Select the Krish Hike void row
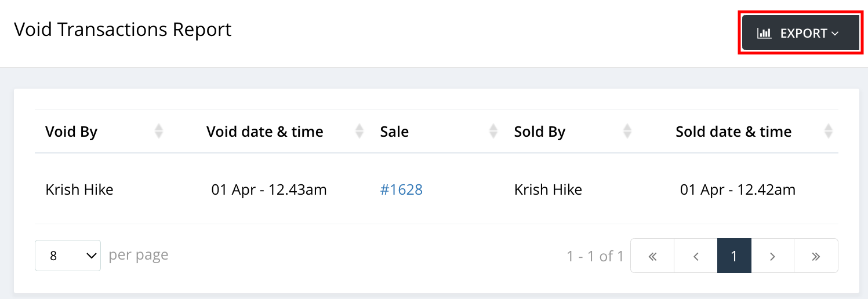This screenshot has width=868, height=299. click(437, 189)
